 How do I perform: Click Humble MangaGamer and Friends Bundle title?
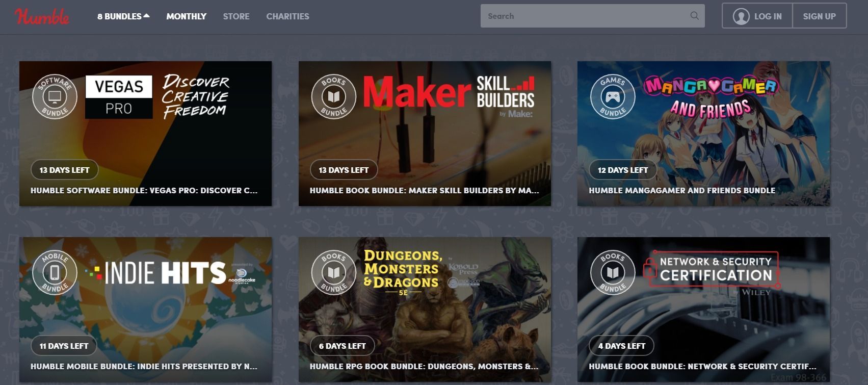tap(682, 190)
